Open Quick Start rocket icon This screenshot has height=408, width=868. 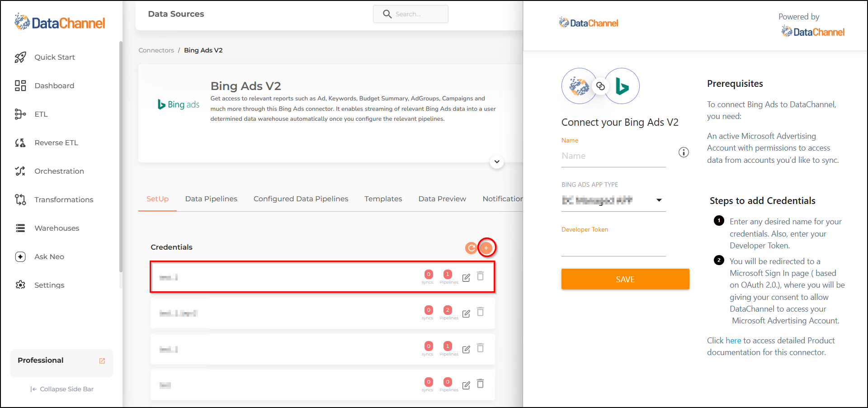point(20,57)
